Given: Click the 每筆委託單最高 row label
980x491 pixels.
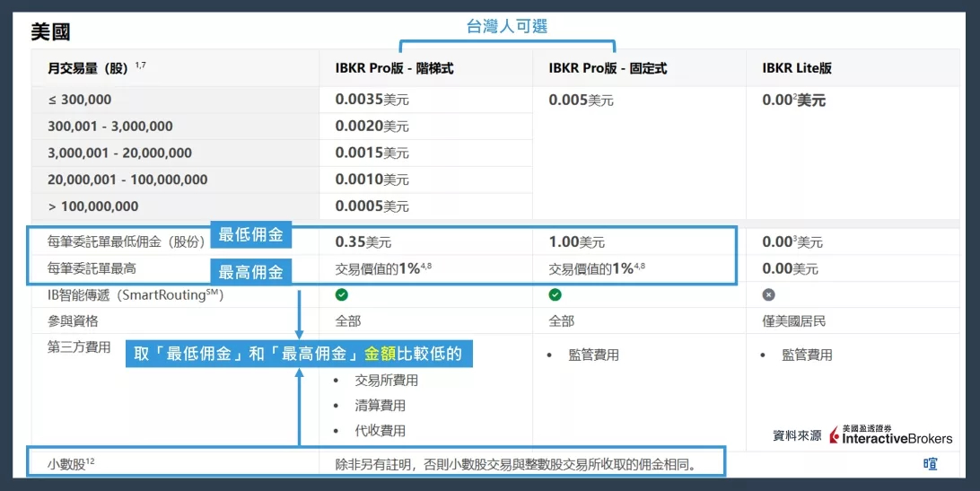Looking at the screenshot, I should point(92,269).
